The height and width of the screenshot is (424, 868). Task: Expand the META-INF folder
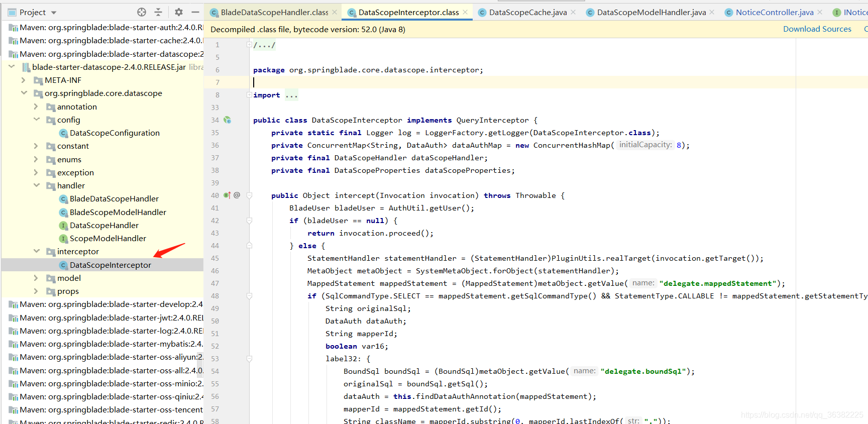click(24, 80)
